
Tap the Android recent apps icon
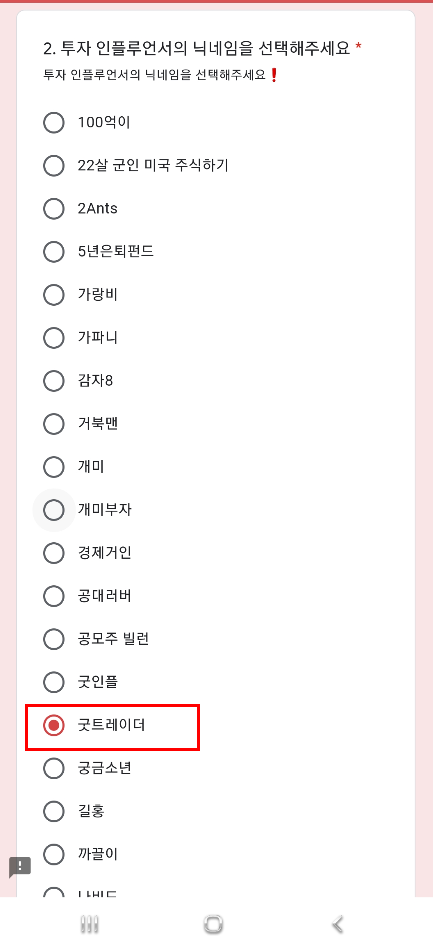coord(90,924)
